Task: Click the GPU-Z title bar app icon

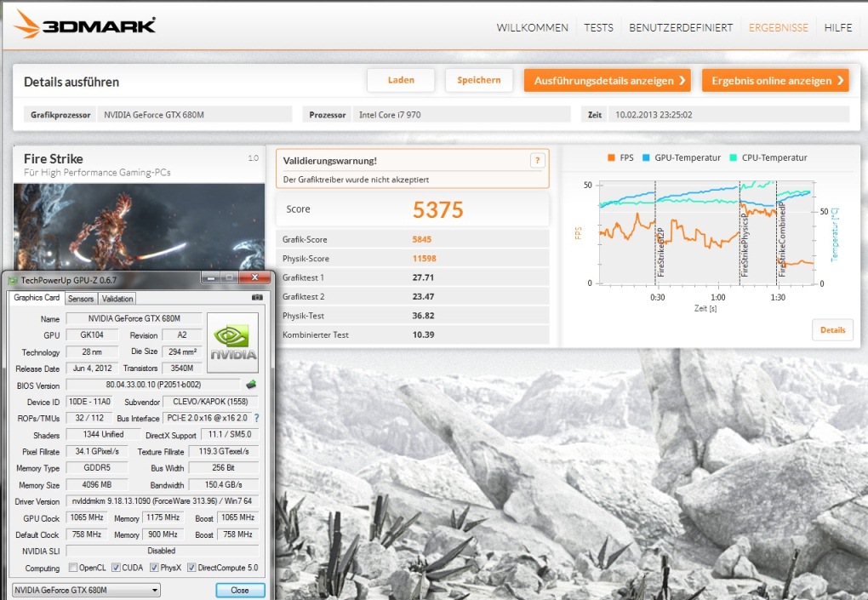Action: point(12,279)
